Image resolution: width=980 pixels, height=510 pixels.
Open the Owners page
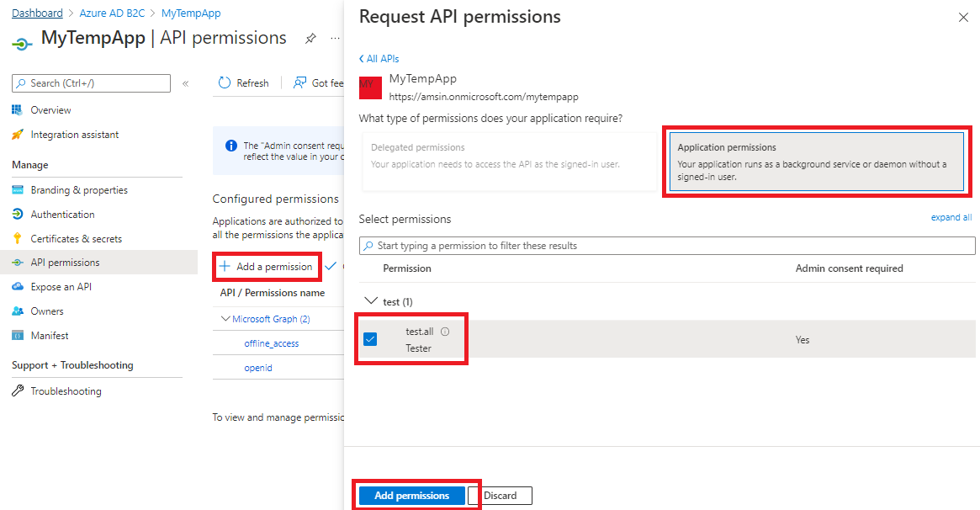[47, 311]
